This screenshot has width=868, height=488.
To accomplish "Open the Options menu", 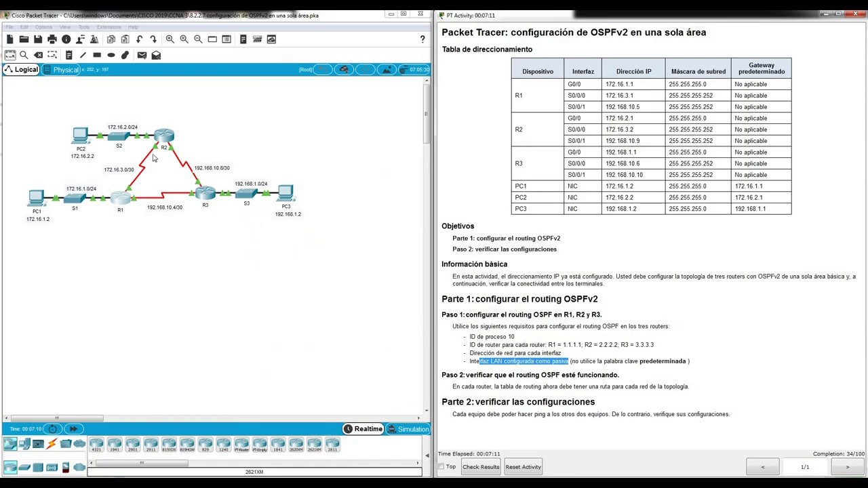I will pos(44,27).
